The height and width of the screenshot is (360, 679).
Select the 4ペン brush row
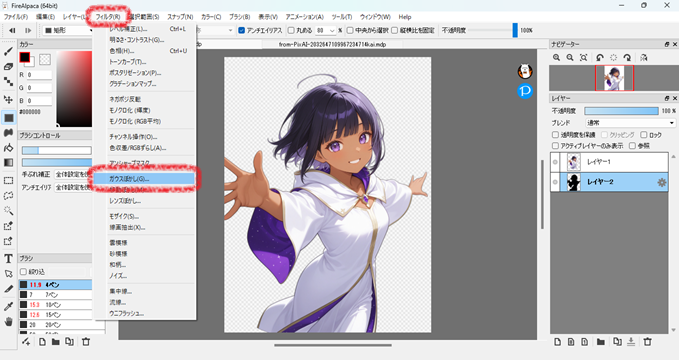click(55, 285)
